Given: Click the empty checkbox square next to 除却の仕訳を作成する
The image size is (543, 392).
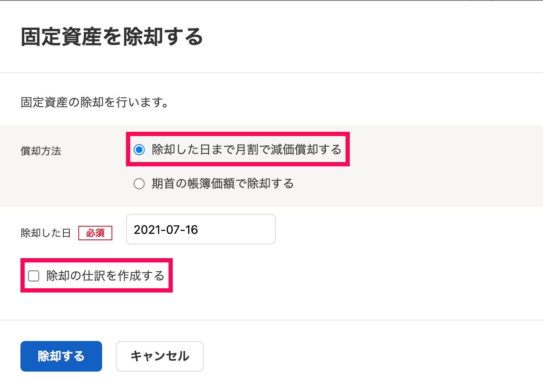Looking at the screenshot, I should (x=33, y=276).
